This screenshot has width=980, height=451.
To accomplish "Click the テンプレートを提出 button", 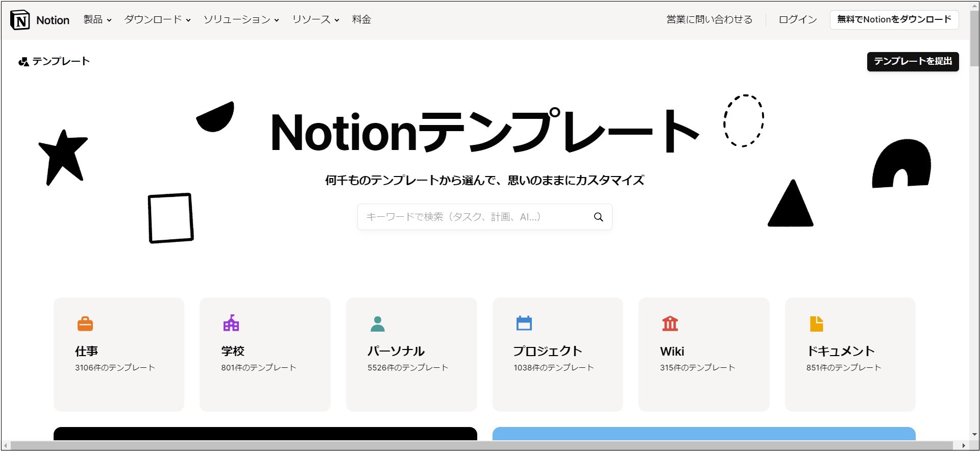I will click(912, 62).
